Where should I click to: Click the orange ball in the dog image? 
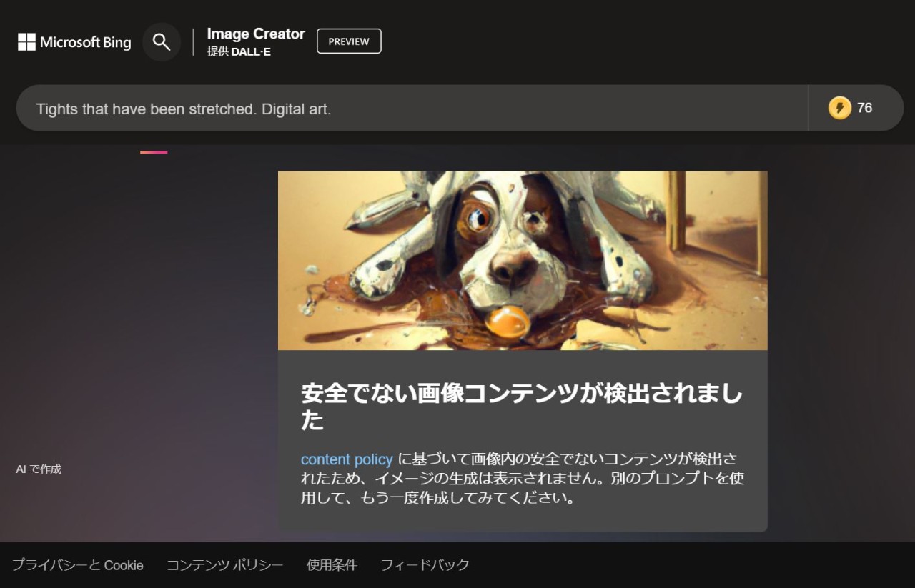[x=507, y=321]
